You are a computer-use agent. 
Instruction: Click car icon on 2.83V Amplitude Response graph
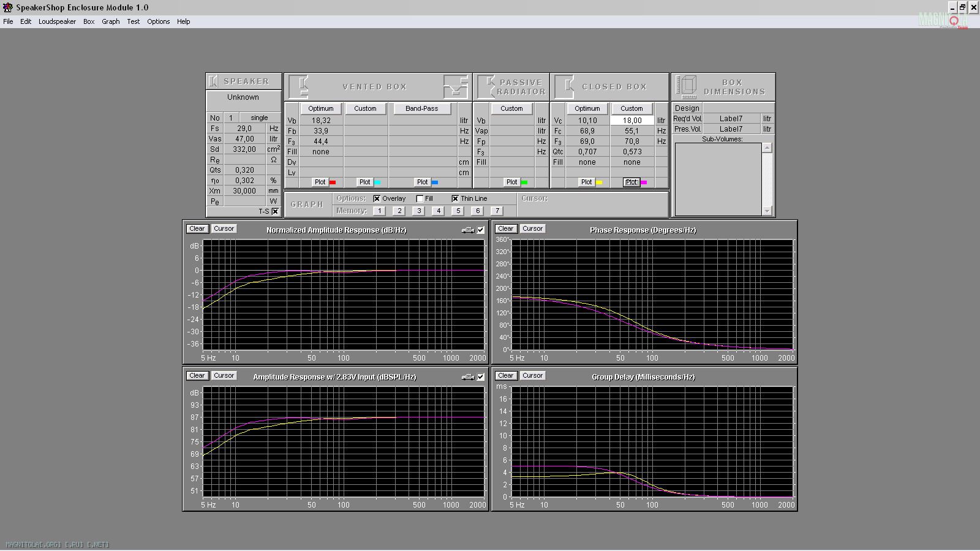coord(467,377)
